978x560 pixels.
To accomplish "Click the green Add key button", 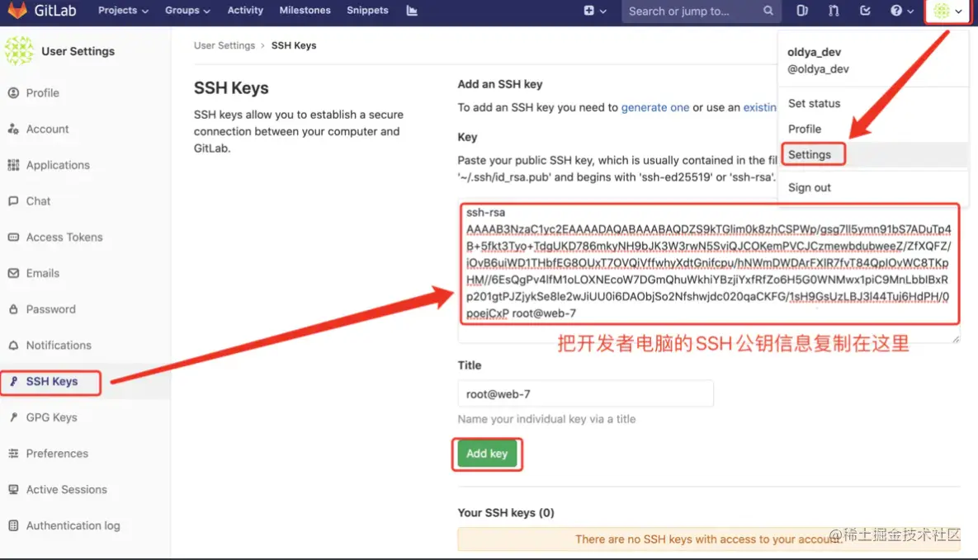I will click(x=486, y=454).
